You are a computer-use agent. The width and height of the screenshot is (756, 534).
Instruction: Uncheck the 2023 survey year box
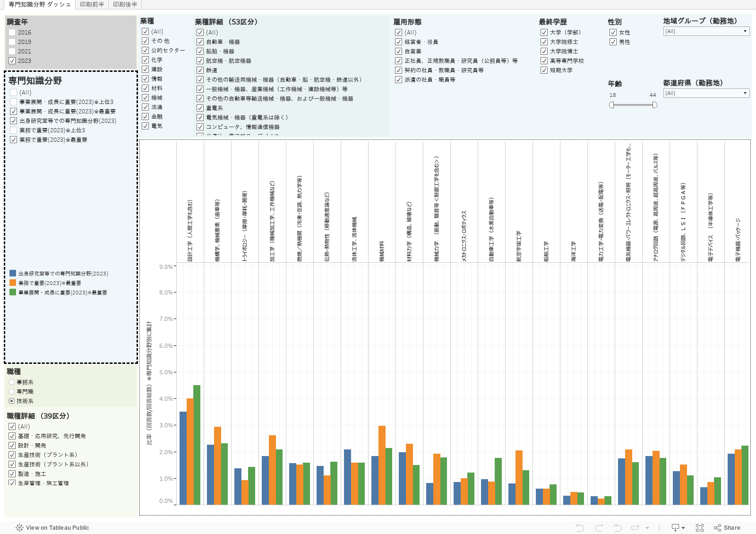pos(12,61)
